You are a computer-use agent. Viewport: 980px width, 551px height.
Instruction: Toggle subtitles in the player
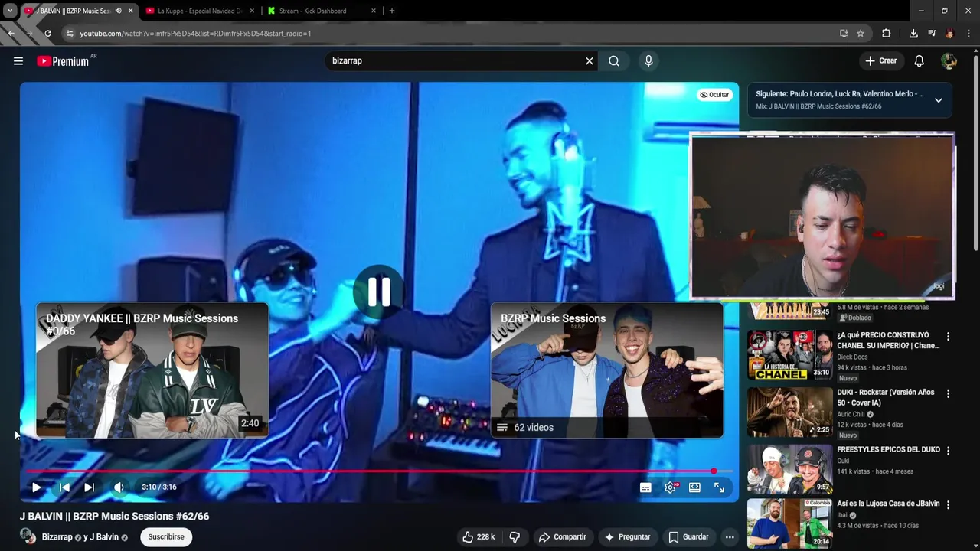[645, 487]
